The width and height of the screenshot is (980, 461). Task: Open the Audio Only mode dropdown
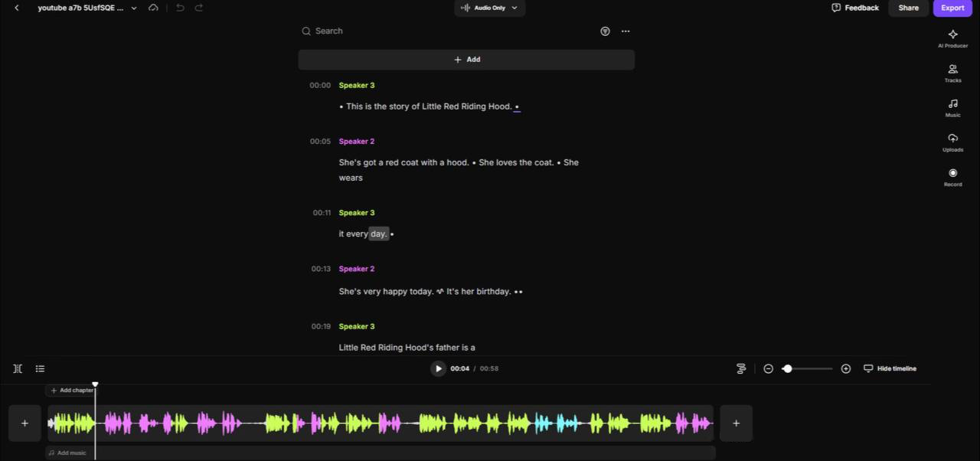[489, 8]
